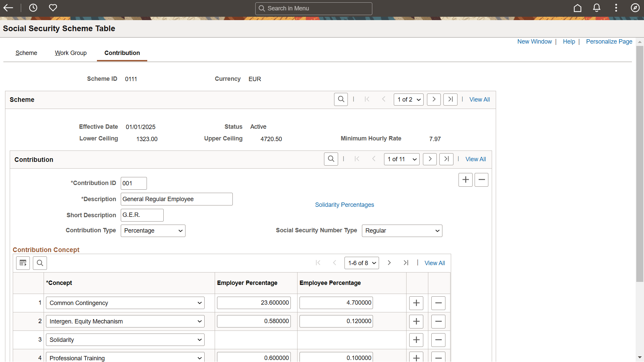Viewport: 644px width, 362px height.
Task: Add new contribution with plus button
Action: click(x=465, y=180)
